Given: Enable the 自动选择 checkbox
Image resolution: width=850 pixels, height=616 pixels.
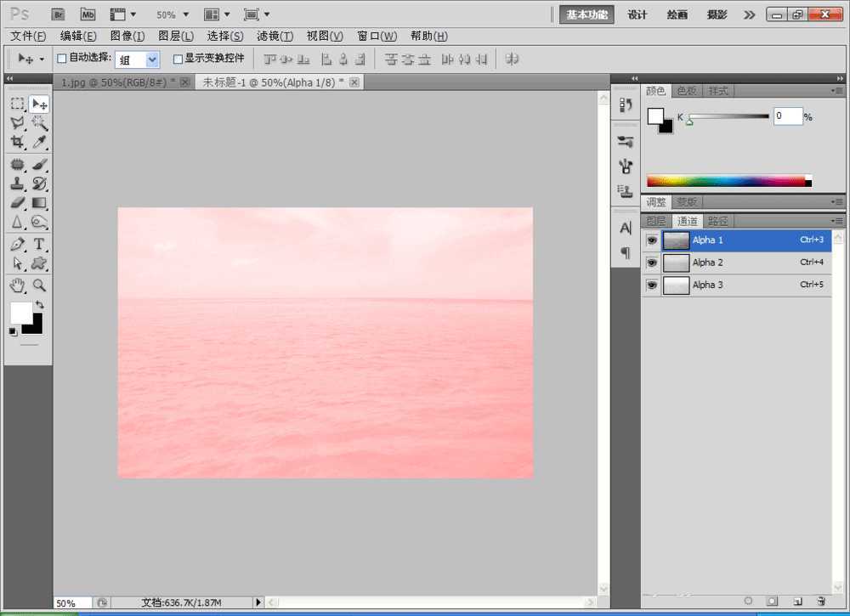Looking at the screenshot, I should tap(61, 59).
